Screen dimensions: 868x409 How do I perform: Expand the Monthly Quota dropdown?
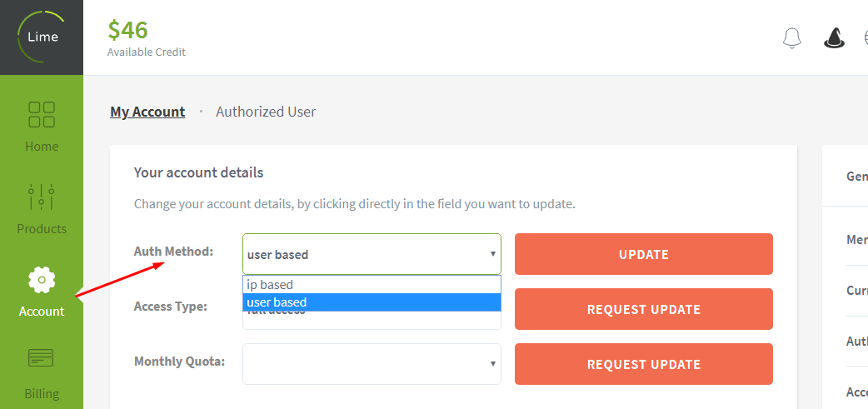(x=372, y=364)
